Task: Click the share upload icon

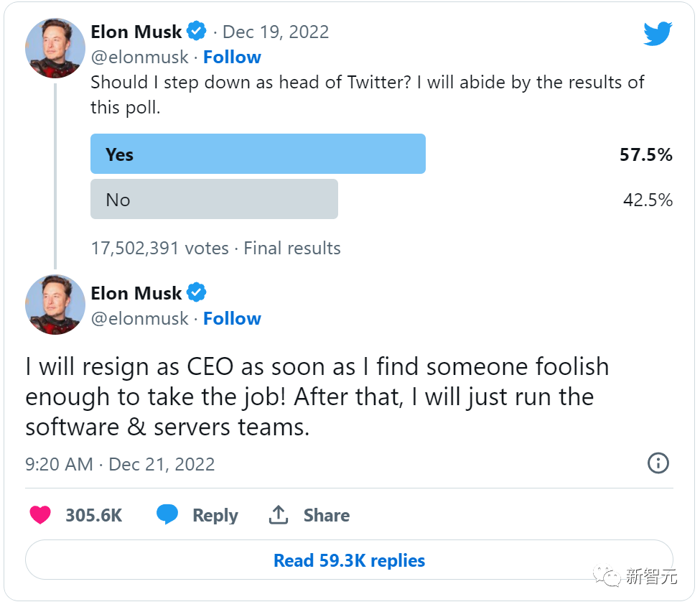Action: 279,515
